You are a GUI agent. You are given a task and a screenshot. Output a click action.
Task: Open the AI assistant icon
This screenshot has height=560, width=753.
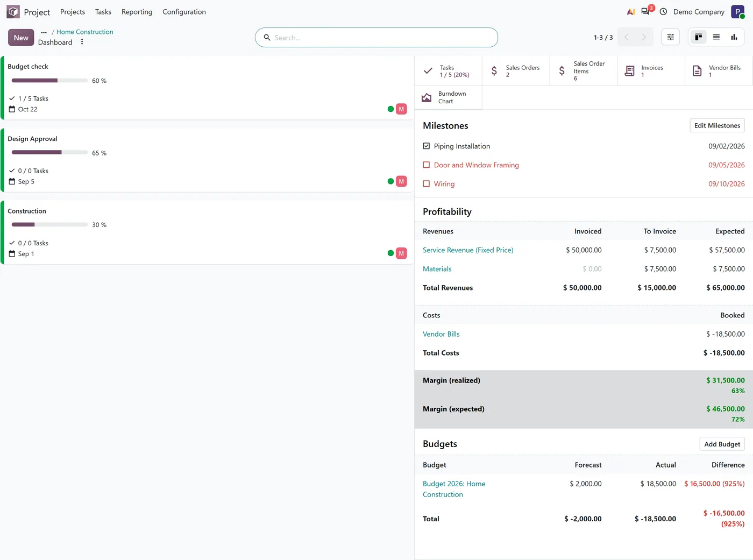pos(631,12)
